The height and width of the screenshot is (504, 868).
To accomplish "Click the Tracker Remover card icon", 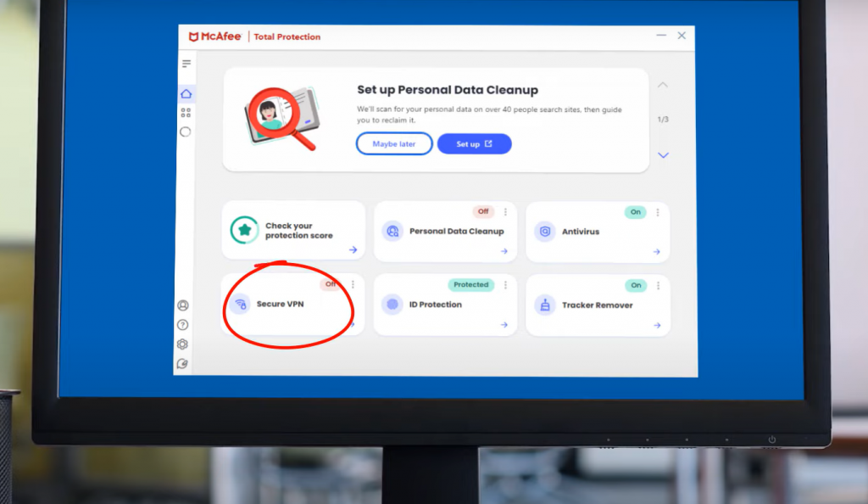I will (x=545, y=305).
